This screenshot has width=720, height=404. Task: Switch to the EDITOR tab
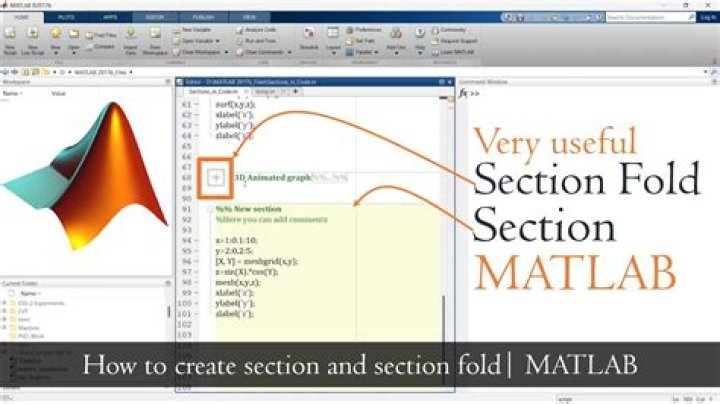[155, 17]
